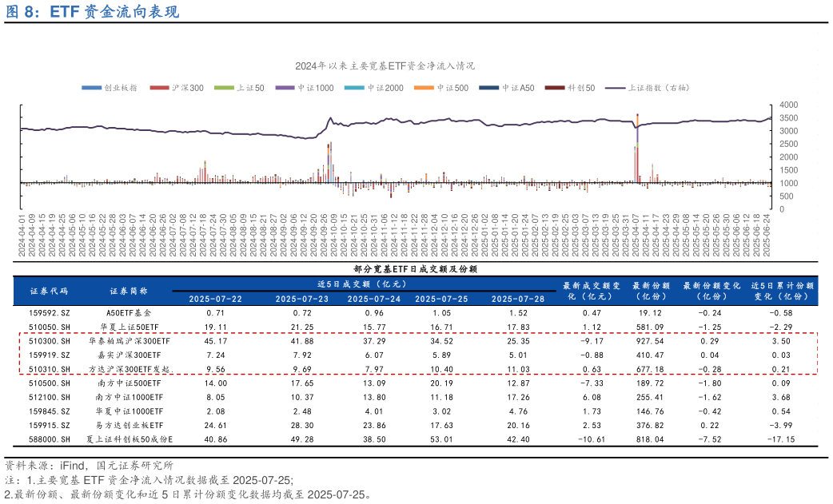Select the 中证1000 legend marker

click(284, 86)
